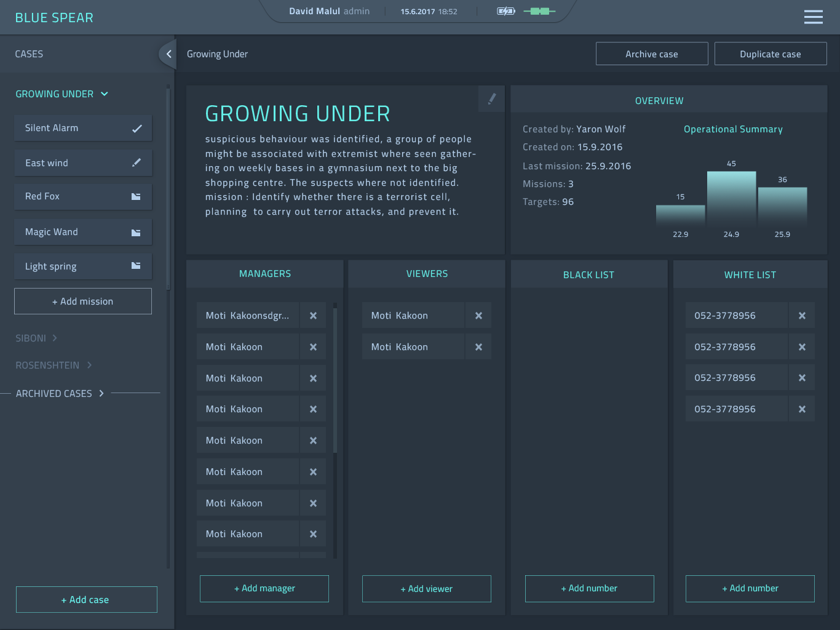Remove third manager Moti Kakoon
Image resolution: width=840 pixels, height=630 pixels.
click(313, 378)
